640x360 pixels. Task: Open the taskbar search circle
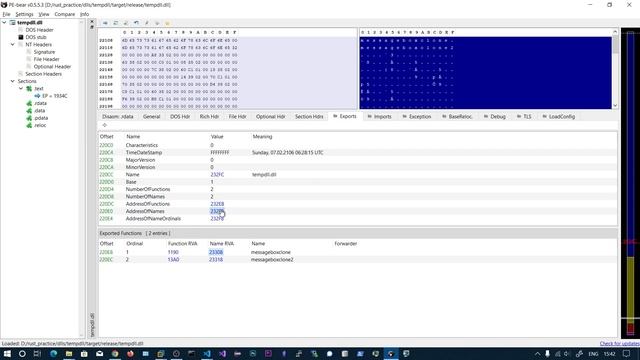click(x=22, y=353)
